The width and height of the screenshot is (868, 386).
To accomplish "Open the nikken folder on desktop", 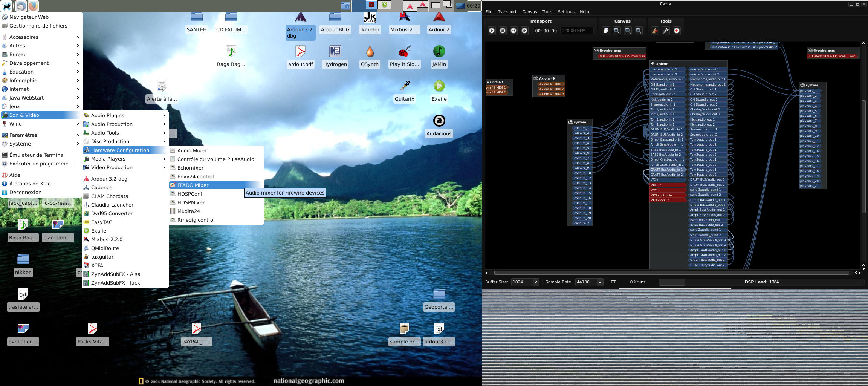I will click(23, 265).
